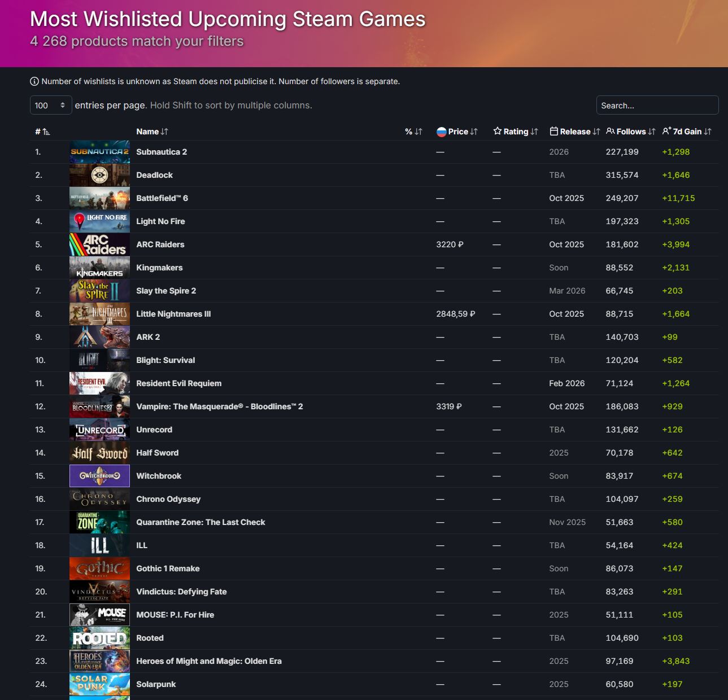
Task: Open Vampire: The Masquerade Bloodlines 2 link
Action: [220, 406]
